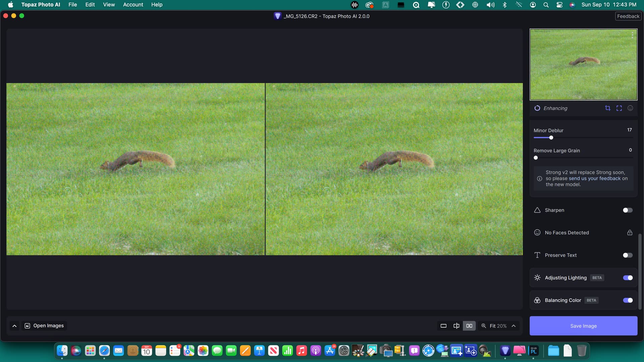This screenshot has height=362, width=644.
Task: Click send us your feedback link
Action: [594, 178]
